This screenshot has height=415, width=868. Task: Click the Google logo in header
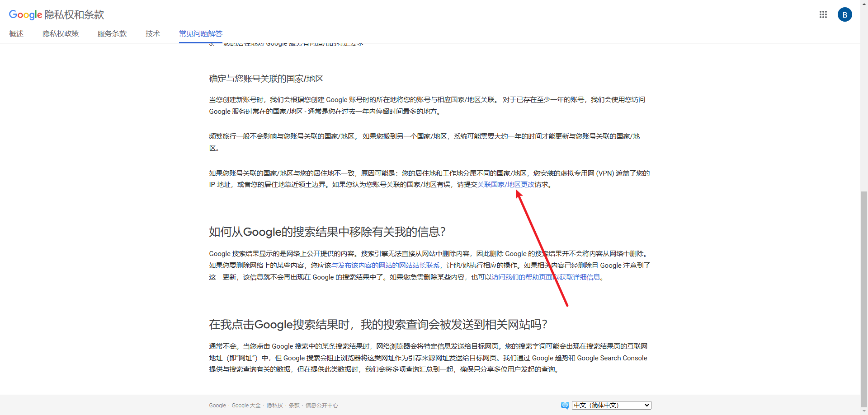(x=25, y=14)
